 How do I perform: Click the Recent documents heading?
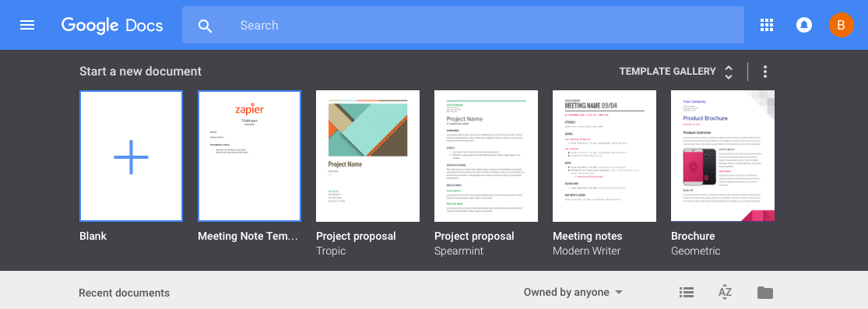click(x=125, y=293)
